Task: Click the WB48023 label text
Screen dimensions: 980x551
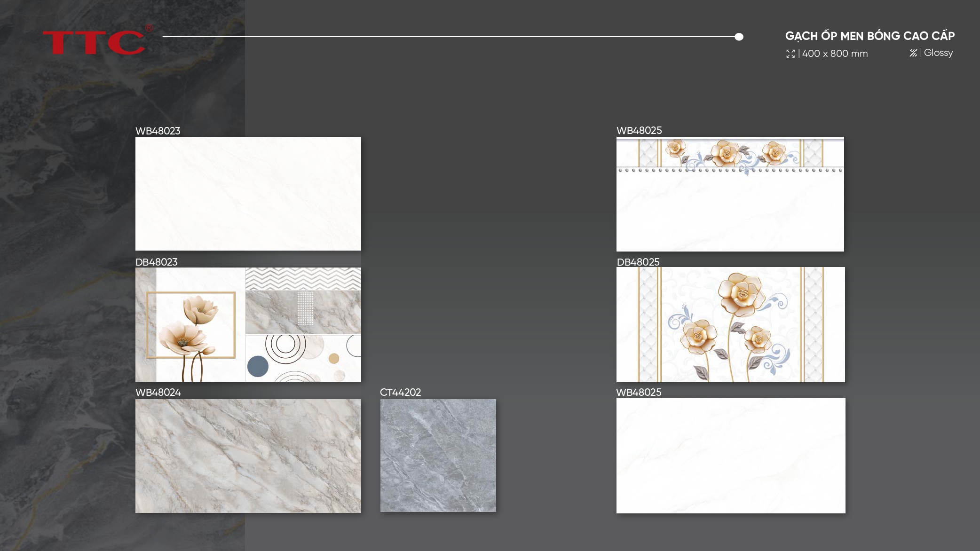Action: (x=158, y=131)
